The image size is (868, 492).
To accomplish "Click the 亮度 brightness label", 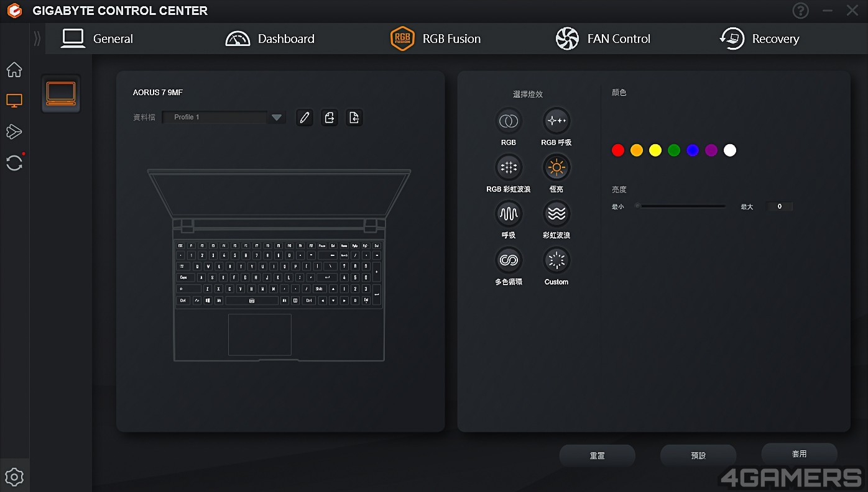I will point(619,190).
